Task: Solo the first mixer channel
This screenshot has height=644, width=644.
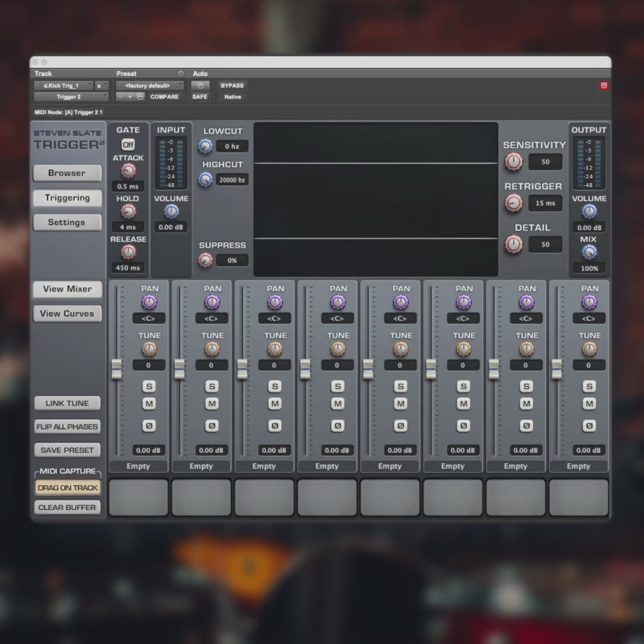Action: pyautogui.click(x=149, y=386)
